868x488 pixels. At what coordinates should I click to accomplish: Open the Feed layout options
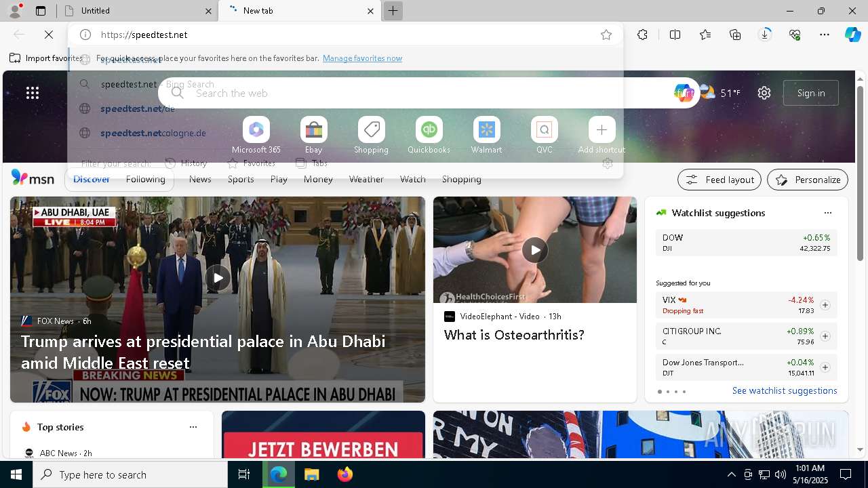tap(719, 180)
